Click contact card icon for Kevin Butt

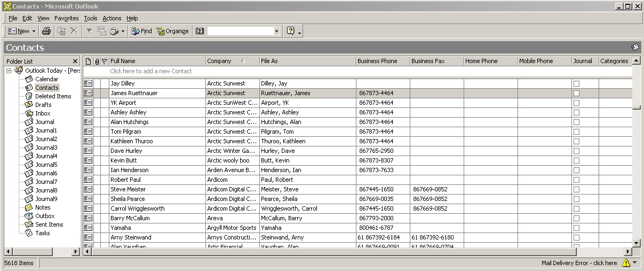click(88, 160)
